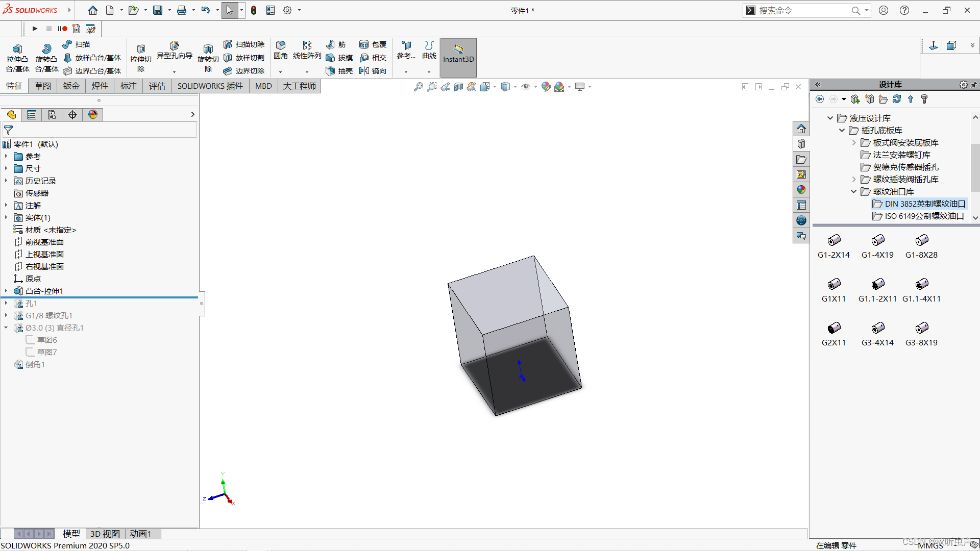Switch to the 草图 (Sketch) tab
This screenshot has height=551, width=980.
(x=43, y=86)
